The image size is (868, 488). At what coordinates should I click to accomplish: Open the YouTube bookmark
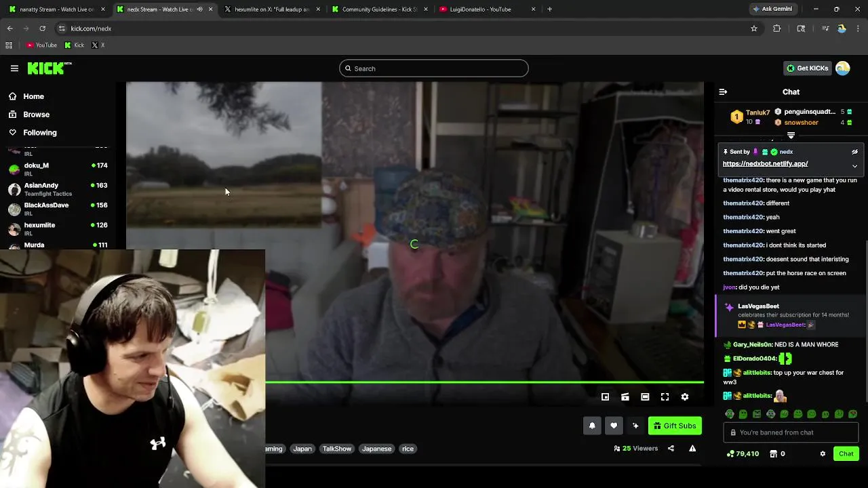[x=41, y=45]
